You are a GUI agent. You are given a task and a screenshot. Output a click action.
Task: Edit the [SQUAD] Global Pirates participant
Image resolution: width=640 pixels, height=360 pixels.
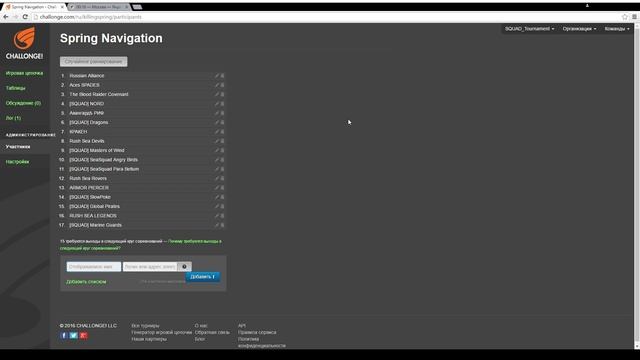(217, 207)
